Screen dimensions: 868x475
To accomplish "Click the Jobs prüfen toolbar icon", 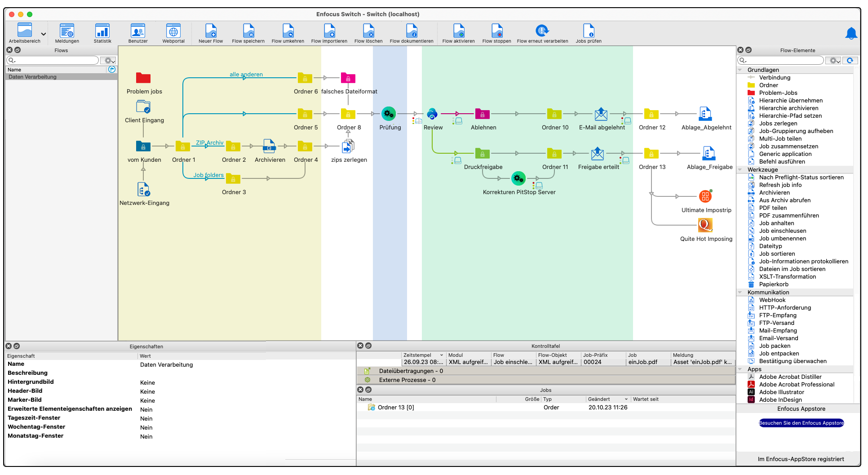I will click(589, 31).
